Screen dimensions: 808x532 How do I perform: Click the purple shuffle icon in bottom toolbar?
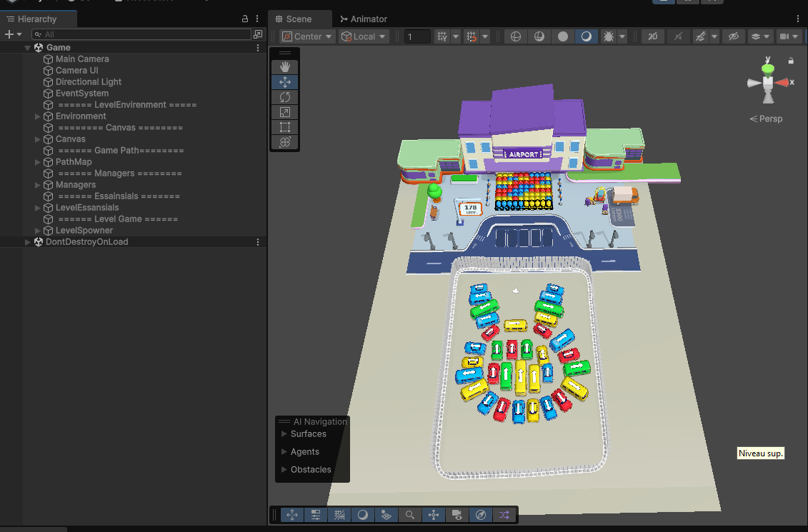click(504, 515)
